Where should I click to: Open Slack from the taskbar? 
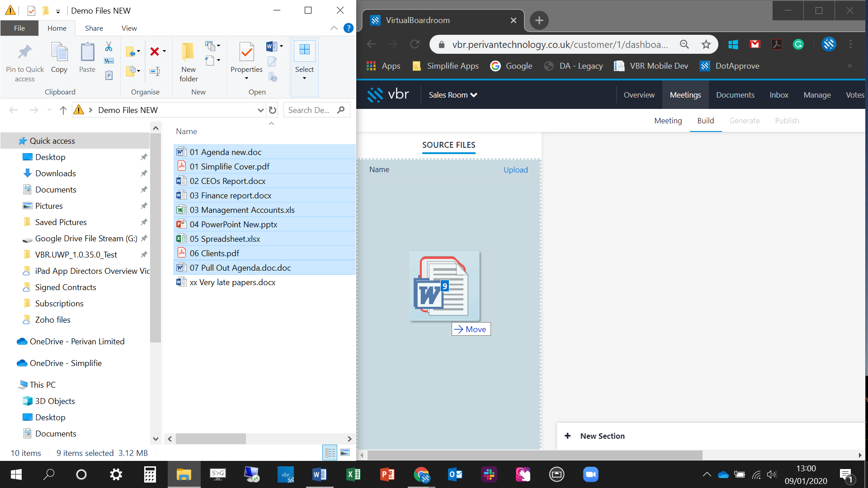tap(489, 474)
